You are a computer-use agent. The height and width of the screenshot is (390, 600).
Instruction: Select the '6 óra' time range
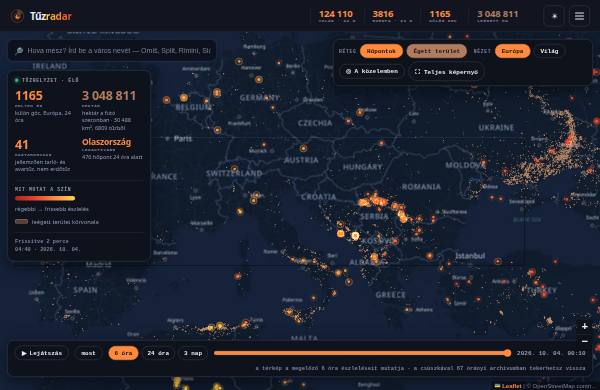point(123,353)
